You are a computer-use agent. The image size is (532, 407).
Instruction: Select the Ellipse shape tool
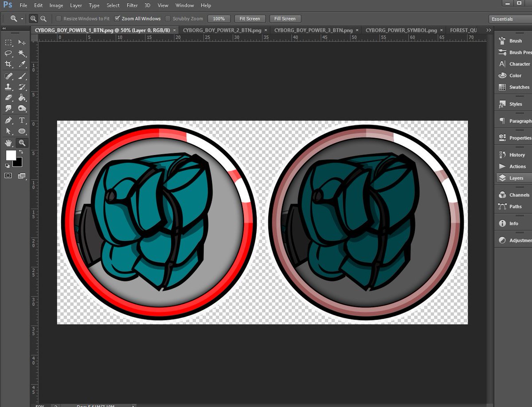pyautogui.click(x=22, y=131)
